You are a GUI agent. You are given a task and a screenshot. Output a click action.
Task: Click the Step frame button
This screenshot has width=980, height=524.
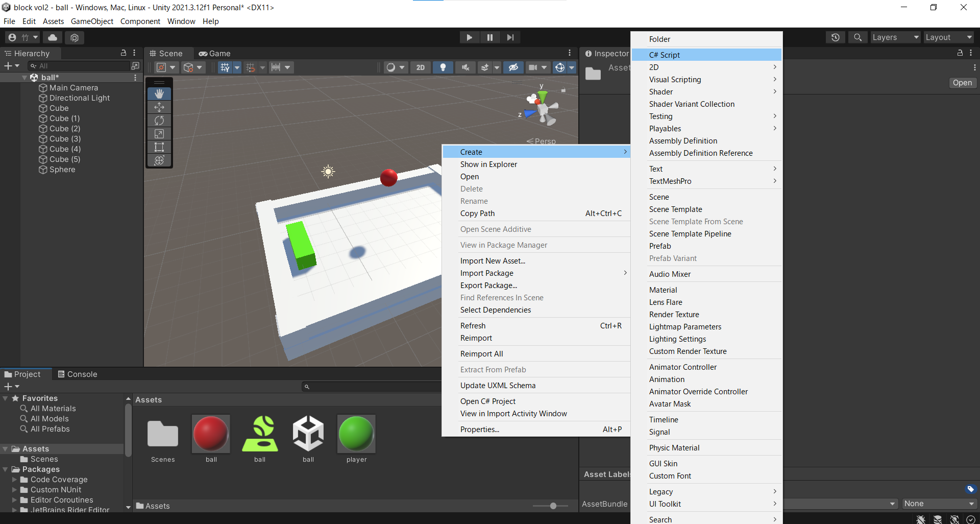coord(510,37)
